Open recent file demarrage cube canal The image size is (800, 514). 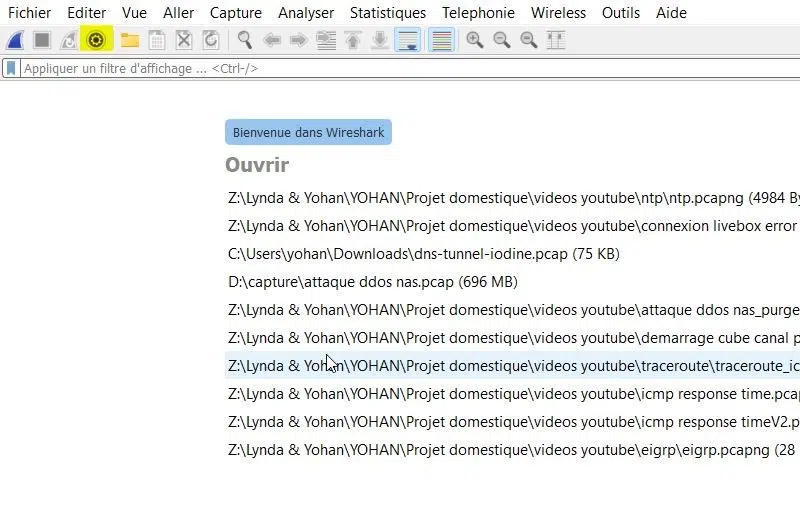pyautogui.click(x=512, y=338)
